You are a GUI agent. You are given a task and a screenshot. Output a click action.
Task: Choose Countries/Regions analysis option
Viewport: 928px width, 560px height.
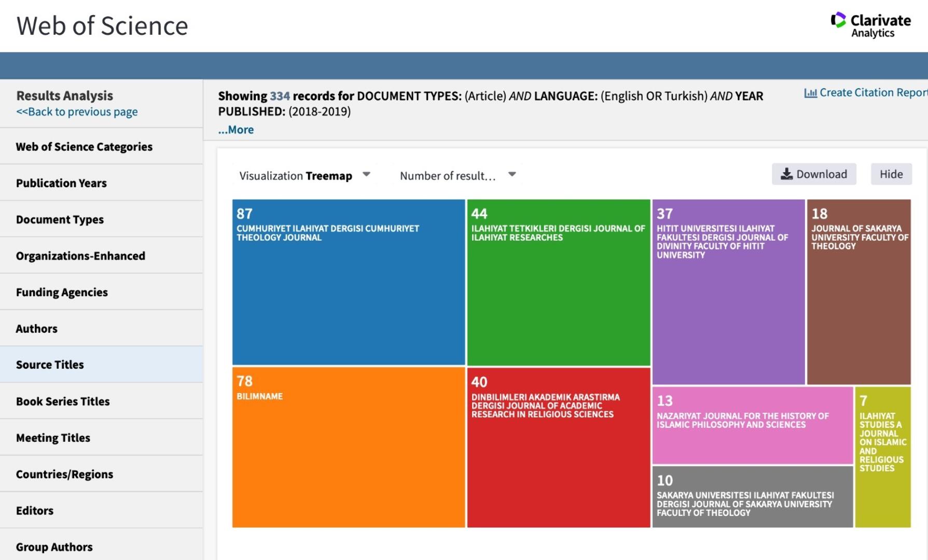coord(101,474)
